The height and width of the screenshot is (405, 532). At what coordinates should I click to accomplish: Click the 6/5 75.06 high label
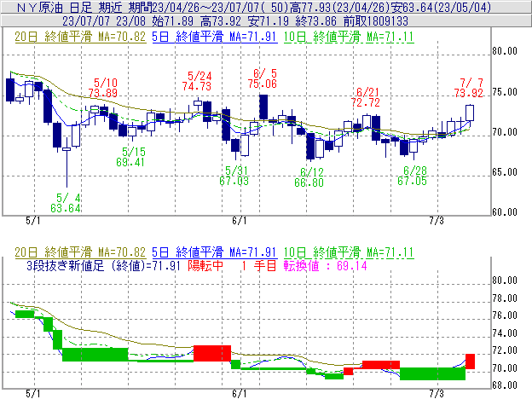point(263,78)
